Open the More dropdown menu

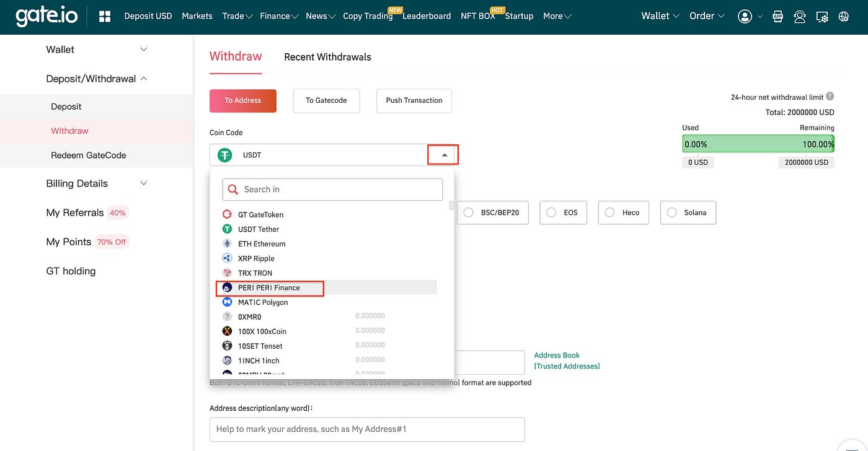[557, 16]
